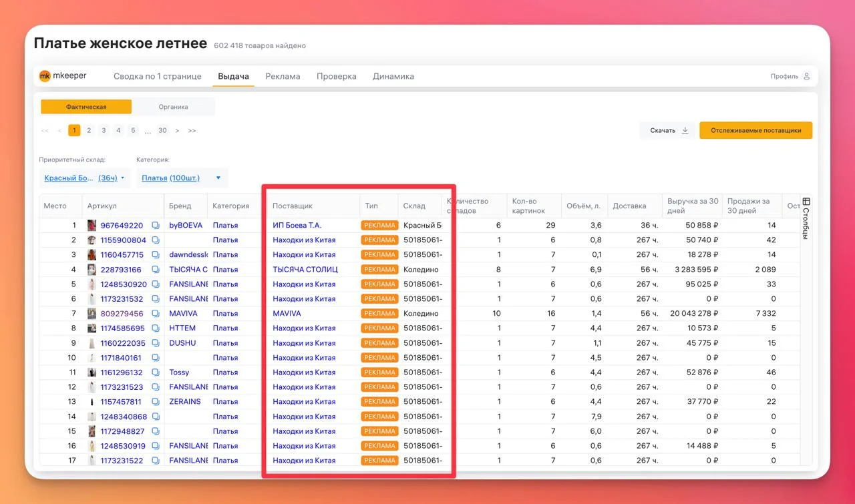Copy article number 1248530919
This screenshot has height=504, width=855.
155,446
